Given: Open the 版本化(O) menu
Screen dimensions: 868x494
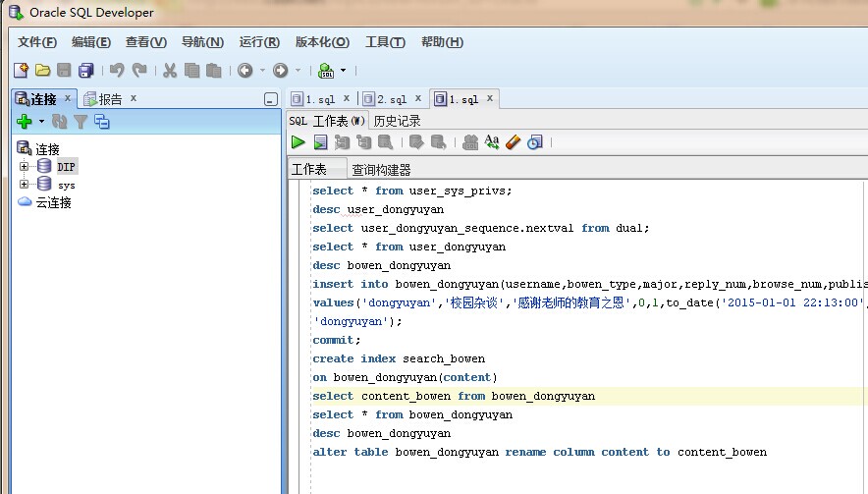Looking at the screenshot, I should (x=322, y=42).
